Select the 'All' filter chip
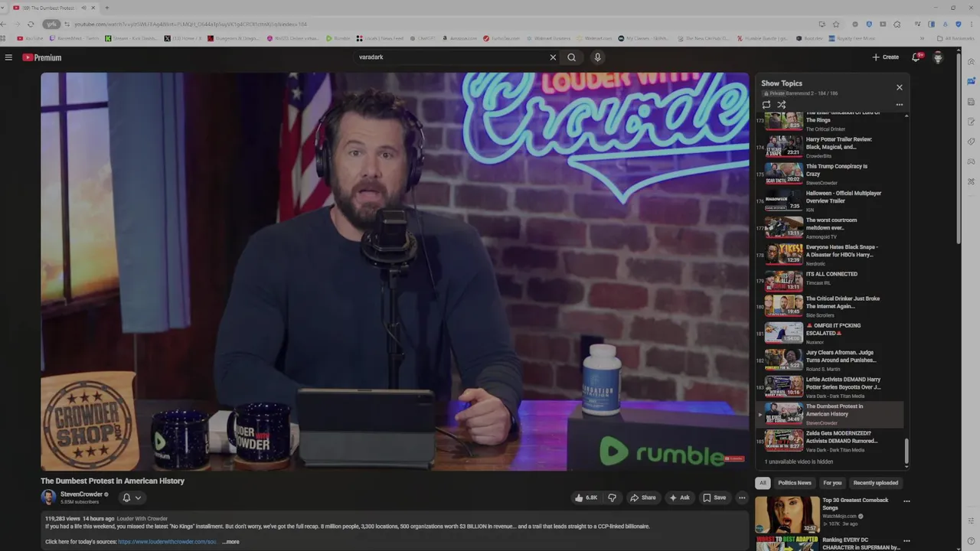This screenshot has height=551, width=980. (763, 483)
